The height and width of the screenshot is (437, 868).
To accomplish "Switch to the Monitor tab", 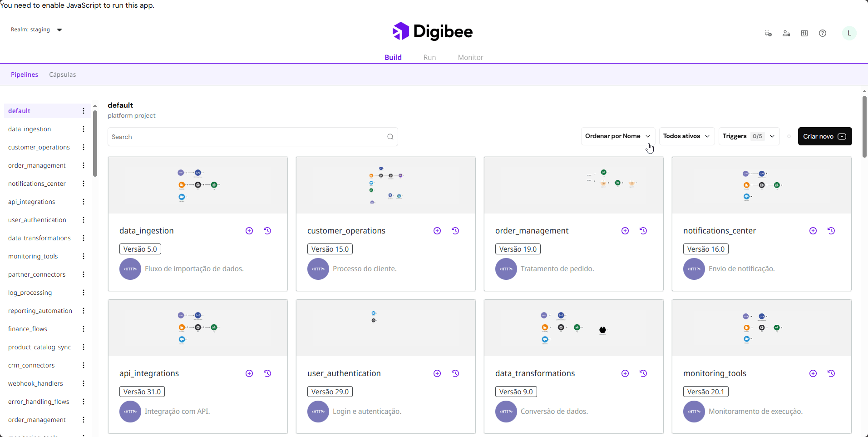I will click(470, 57).
